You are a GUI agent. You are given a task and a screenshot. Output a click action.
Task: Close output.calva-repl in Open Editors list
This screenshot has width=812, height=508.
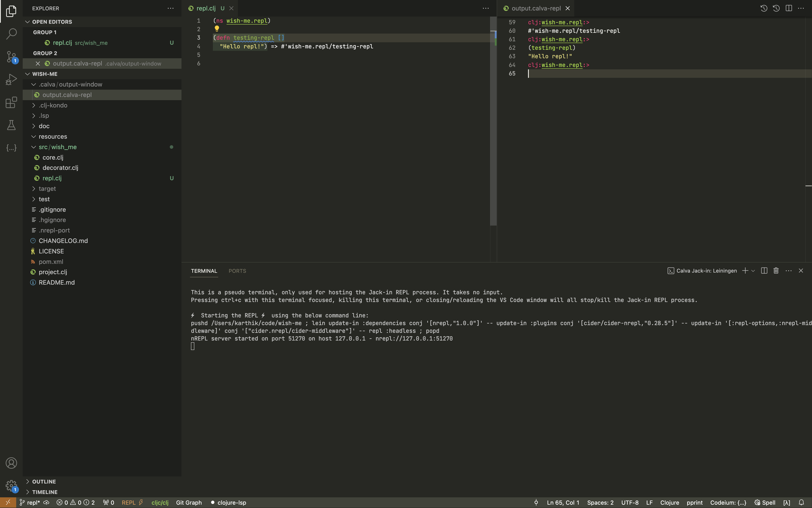[x=38, y=64]
